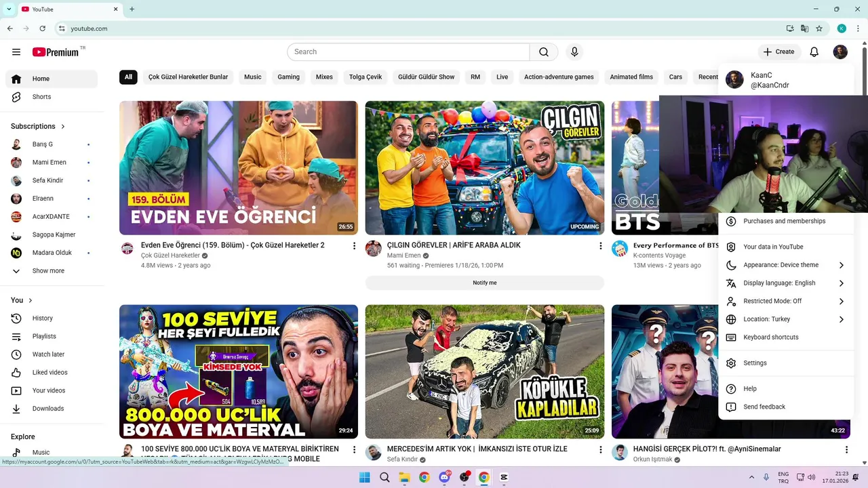868x488 pixels.
Task: Open History in the sidebar
Action: point(52,319)
